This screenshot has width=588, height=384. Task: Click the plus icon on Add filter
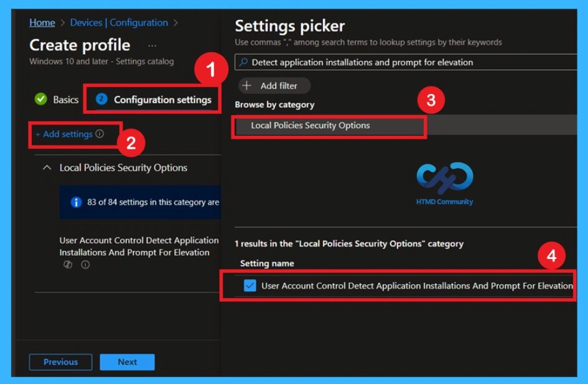click(247, 86)
